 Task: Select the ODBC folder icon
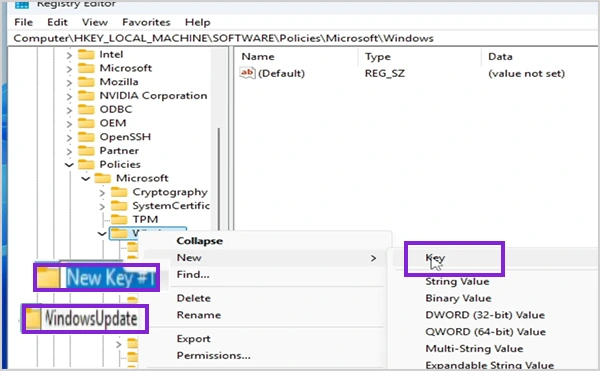click(86, 109)
